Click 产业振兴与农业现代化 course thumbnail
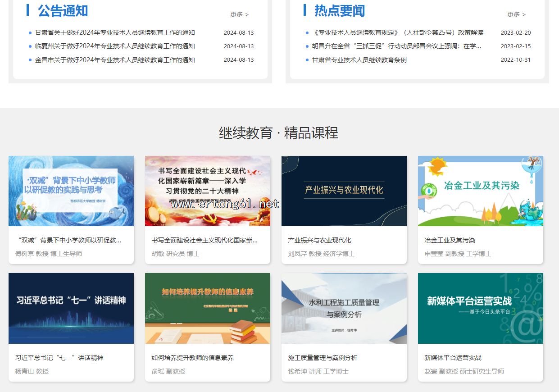The image size is (559, 392). coord(344,191)
